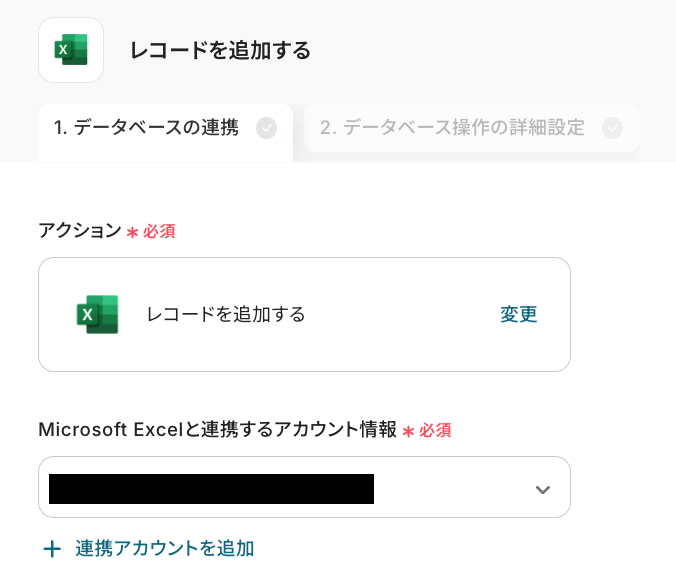Image resolution: width=676 pixels, height=584 pixels.
Task: Click the plus icon beside 連携アカウントを追加
Action: point(51,549)
